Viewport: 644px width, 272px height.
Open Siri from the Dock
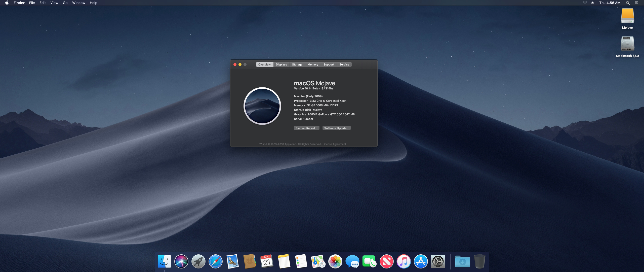coord(181,261)
